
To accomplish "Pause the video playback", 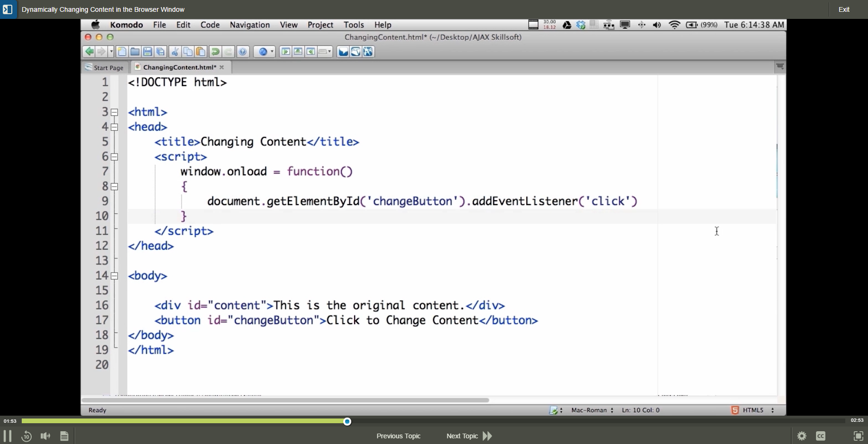I will [8, 436].
